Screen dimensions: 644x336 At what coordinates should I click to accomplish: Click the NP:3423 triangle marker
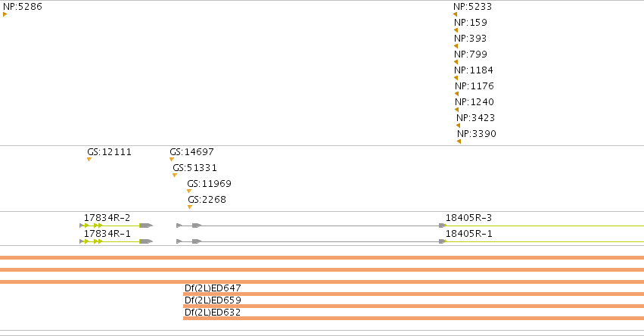(459, 126)
